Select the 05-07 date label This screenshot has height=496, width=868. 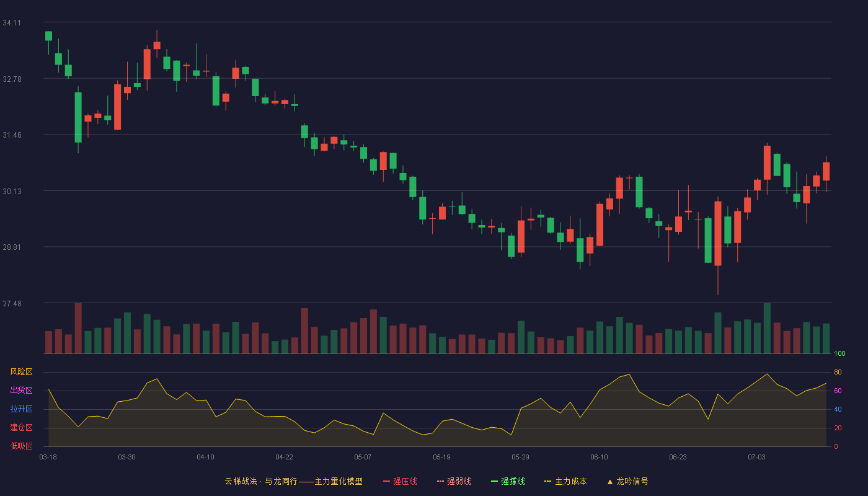[363, 457]
